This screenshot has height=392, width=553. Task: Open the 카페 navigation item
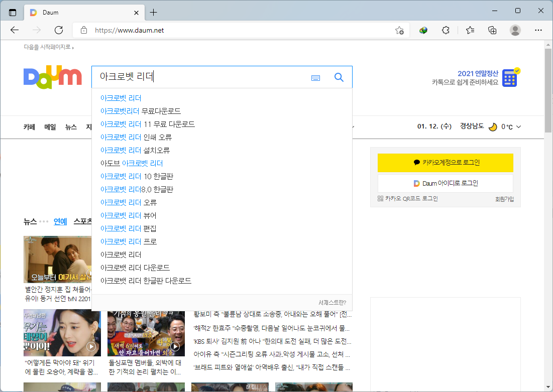point(29,127)
